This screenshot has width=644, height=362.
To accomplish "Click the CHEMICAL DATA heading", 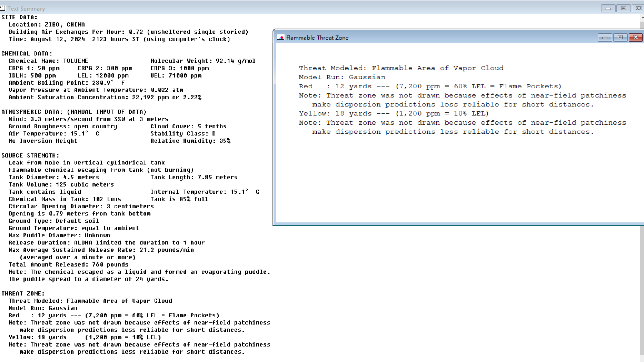I will point(27,54).
